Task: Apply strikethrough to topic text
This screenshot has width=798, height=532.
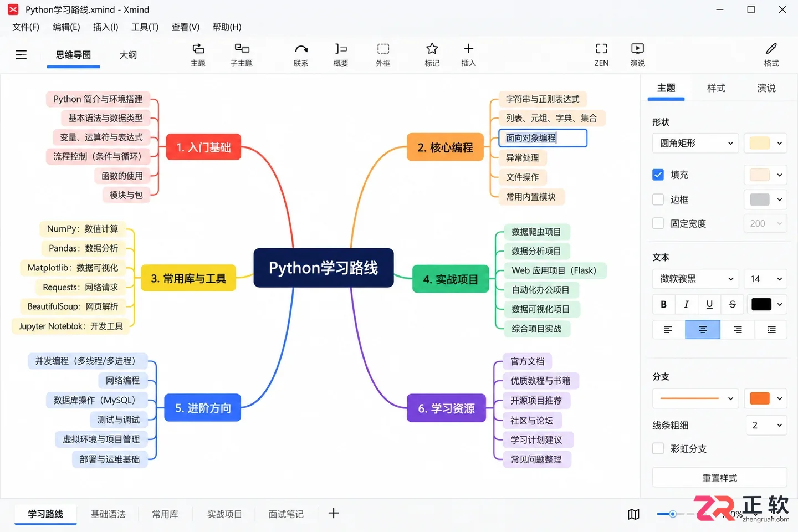Action: 732,304
